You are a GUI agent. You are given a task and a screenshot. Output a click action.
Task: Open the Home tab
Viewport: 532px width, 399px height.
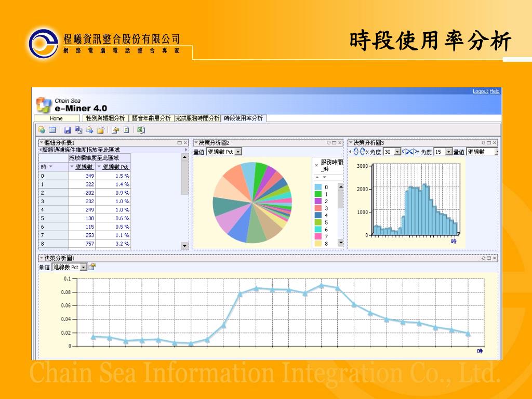pos(56,118)
